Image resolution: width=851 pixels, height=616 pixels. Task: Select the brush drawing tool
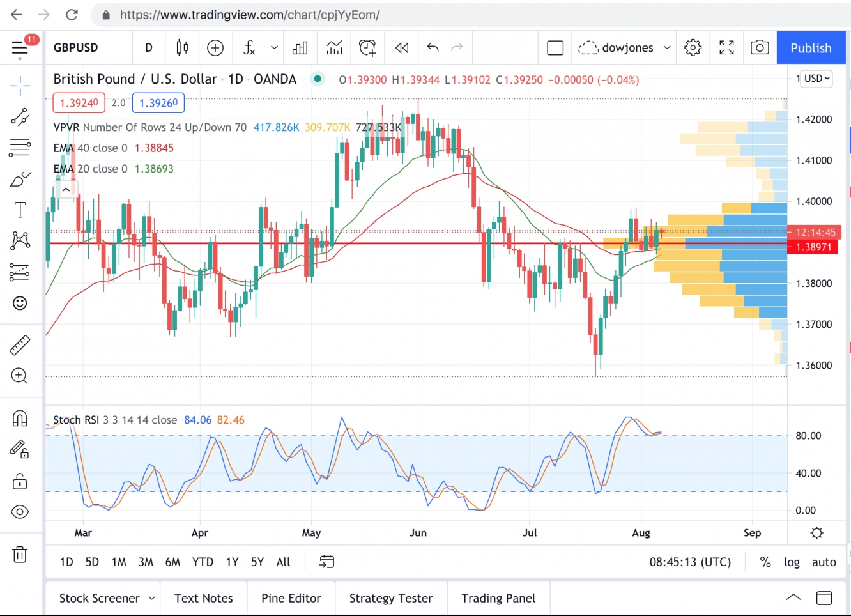click(x=20, y=179)
